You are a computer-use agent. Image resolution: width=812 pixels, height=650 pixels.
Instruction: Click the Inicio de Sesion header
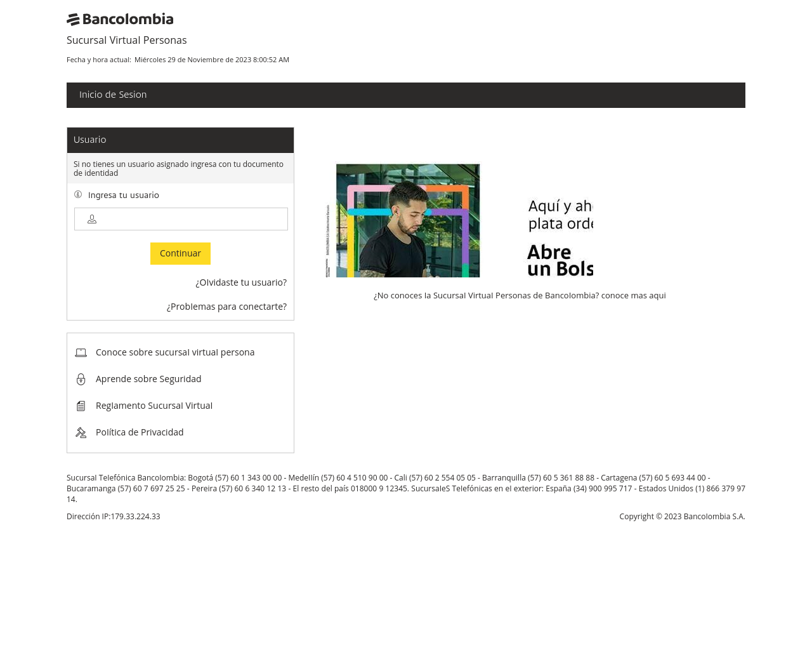tap(406, 95)
